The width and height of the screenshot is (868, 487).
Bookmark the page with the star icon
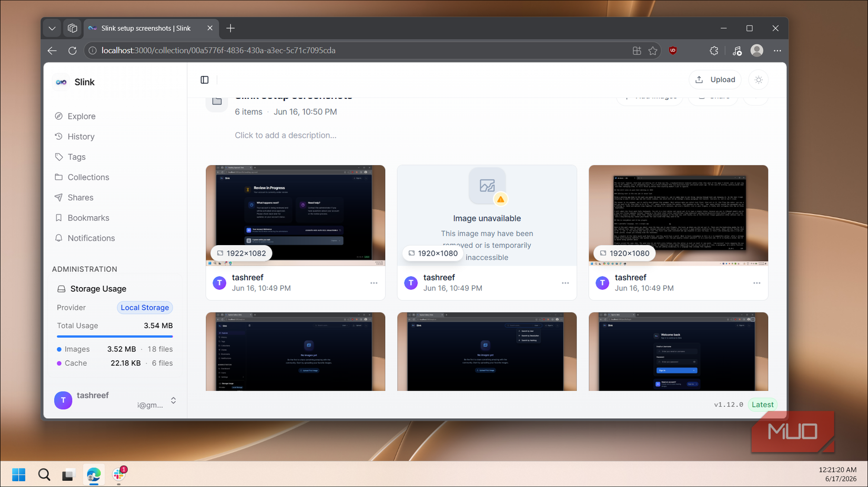pyautogui.click(x=653, y=50)
